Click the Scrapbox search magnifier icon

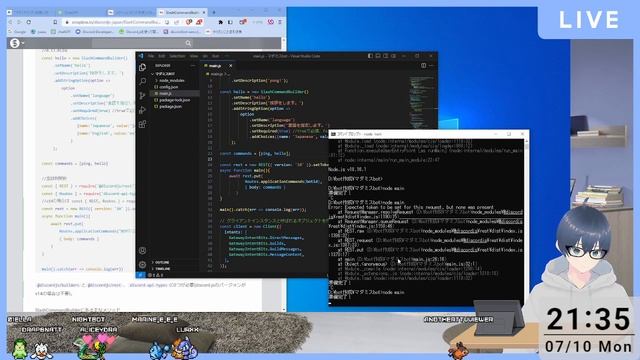188,43
